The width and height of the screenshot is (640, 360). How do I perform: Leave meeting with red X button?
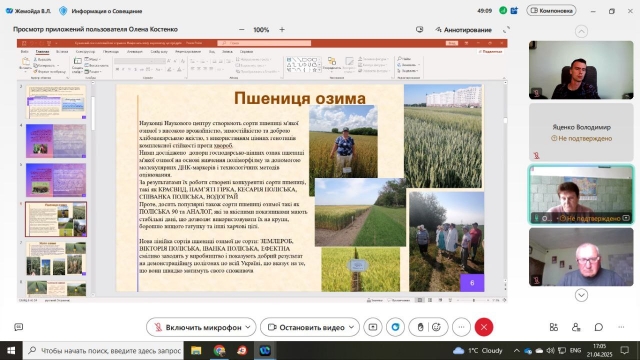point(484,327)
